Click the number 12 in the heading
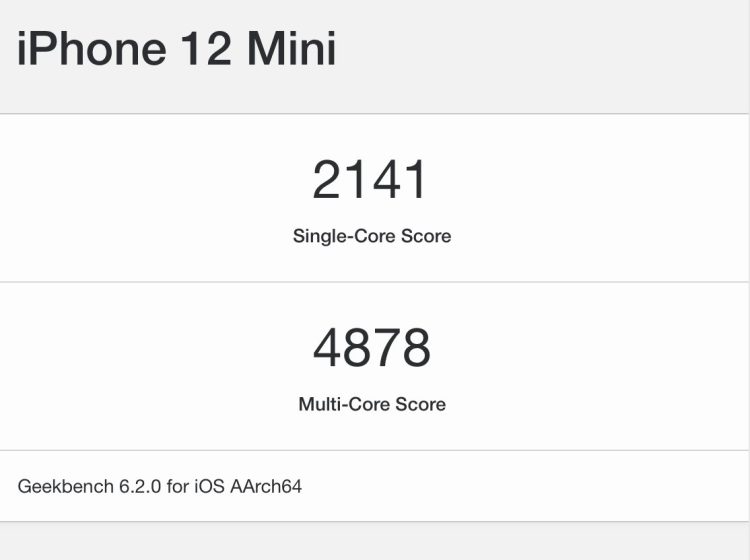The height and width of the screenshot is (560, 750). point(207,49)
